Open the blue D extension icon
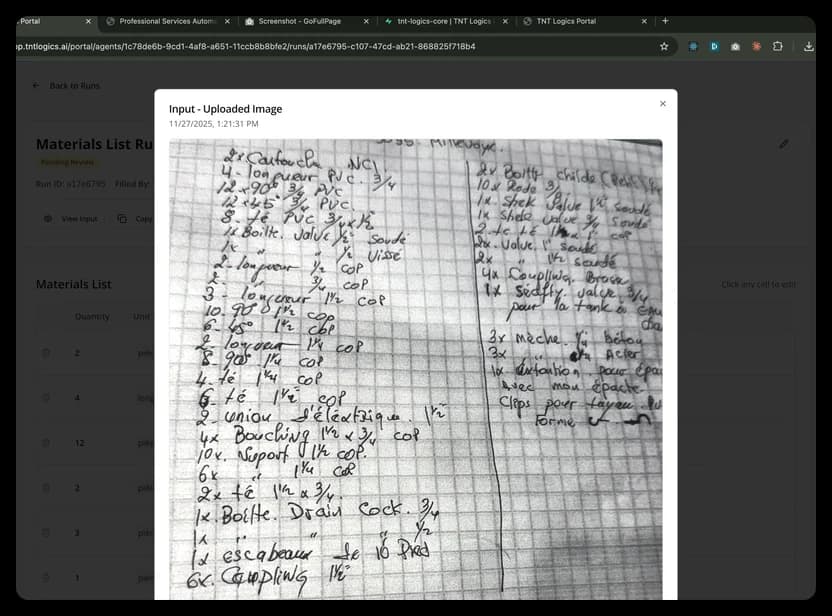 [714, 46]
